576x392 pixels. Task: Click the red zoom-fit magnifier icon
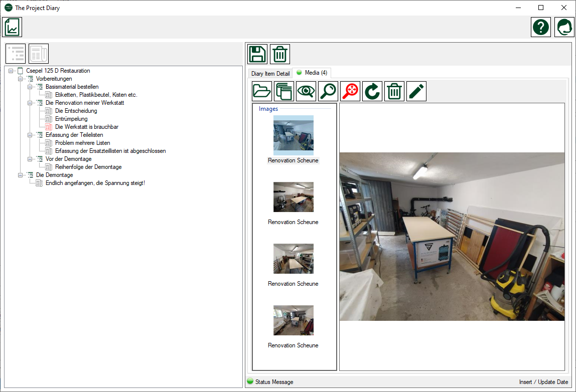[x=350, y=91]
